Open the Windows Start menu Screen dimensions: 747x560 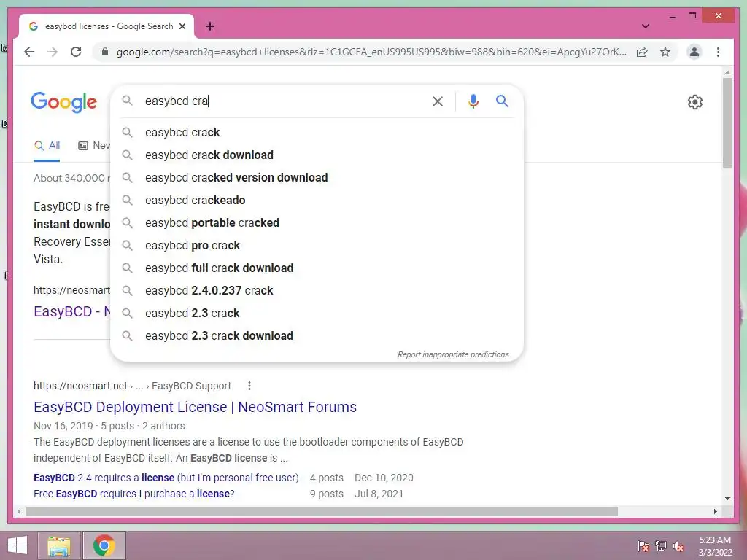pyautogui.click(x=18, y=545)
